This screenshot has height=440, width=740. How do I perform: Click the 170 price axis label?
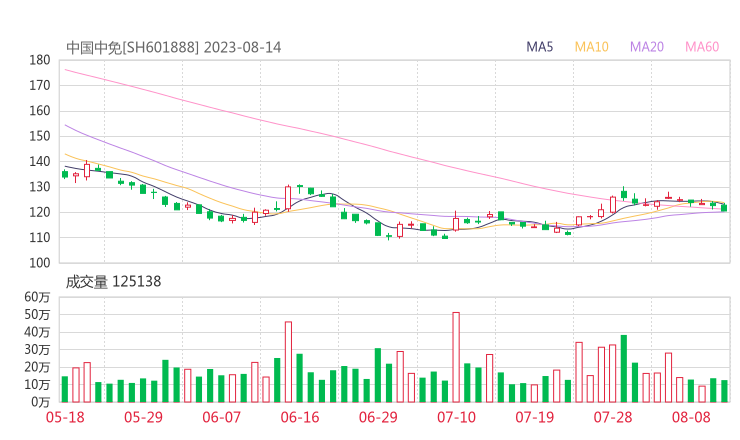[x=40, y=85]
